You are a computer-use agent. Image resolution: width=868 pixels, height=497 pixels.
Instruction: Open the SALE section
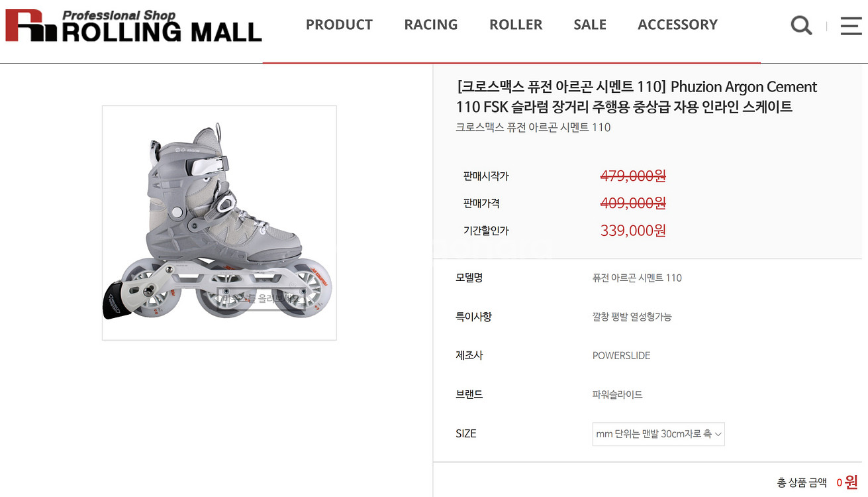click(590, 25)
